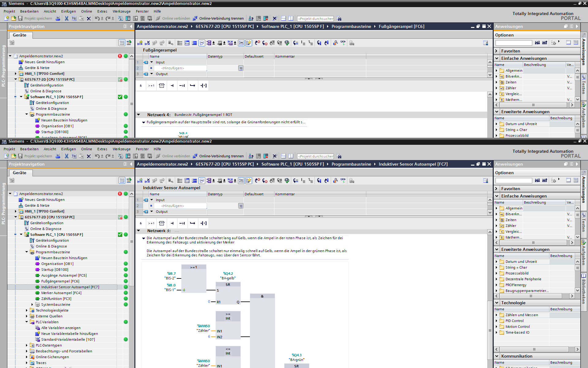Image resolution: width=588 pixels, height=368 pixels.
Task: Toggle favorites star display in upper editor toolbar
Action: [248, 43]
